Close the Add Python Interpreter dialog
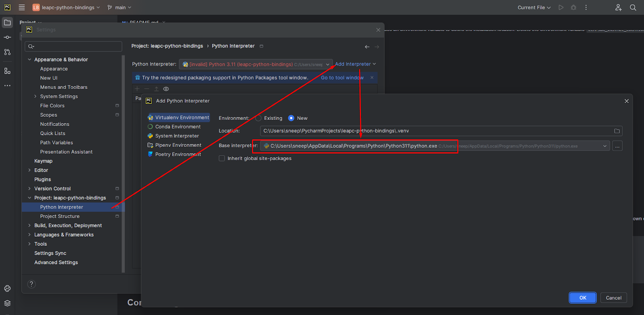 pos(626,101)
